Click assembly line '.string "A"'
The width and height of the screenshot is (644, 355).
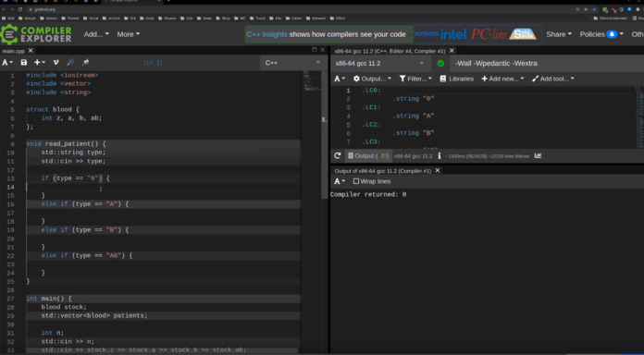coord(414,116)
